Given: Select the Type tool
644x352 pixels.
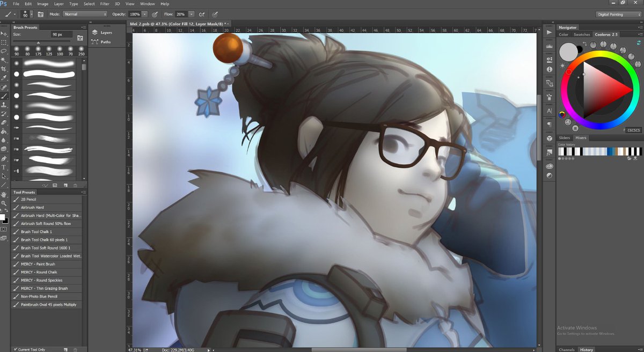Looking at the screenshot, I should 4,167.
